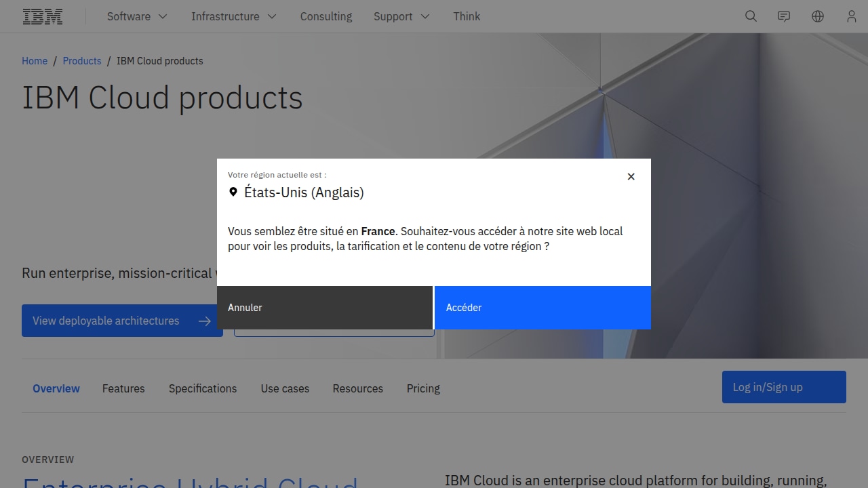
Task: Click the Log in/Sign up button
Action: tap(784, 387)
